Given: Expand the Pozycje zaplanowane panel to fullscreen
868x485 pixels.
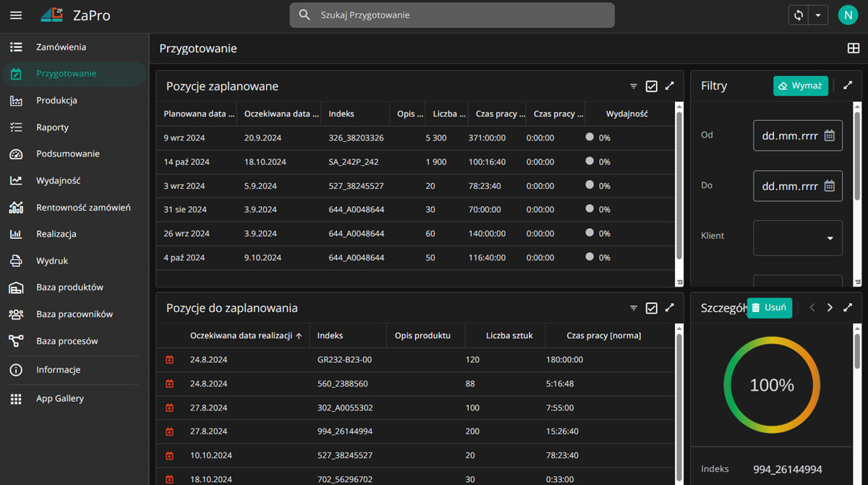Looking at the screenshot, I should (669, 86).
